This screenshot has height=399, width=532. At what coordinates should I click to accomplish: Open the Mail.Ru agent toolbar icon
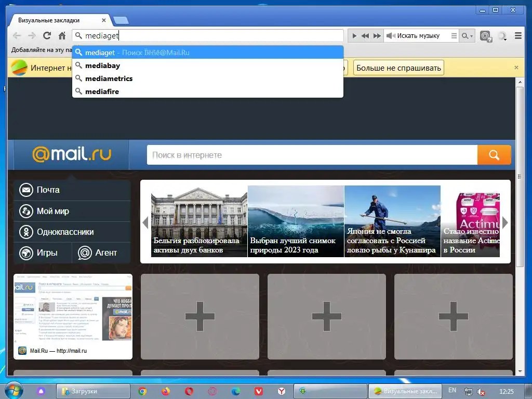point(486,36)
